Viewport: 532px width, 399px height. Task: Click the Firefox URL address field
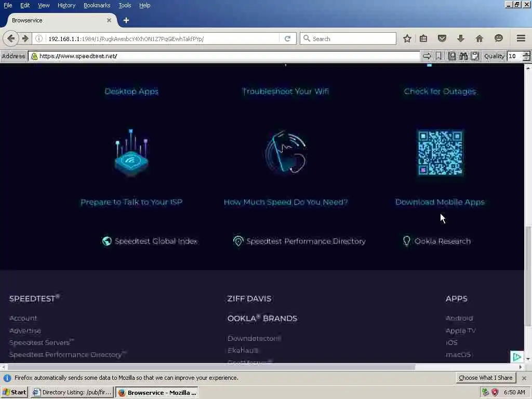coord(163,38)
